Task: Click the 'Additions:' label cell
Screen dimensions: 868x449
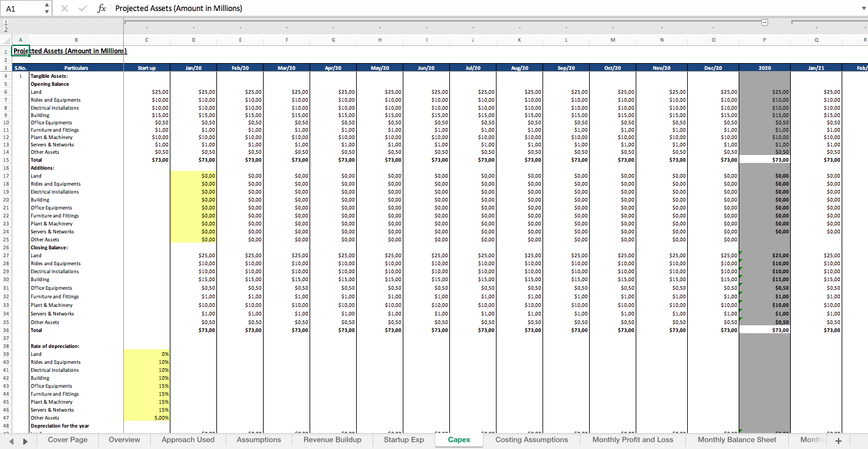Action: click(x=76, y=168)
